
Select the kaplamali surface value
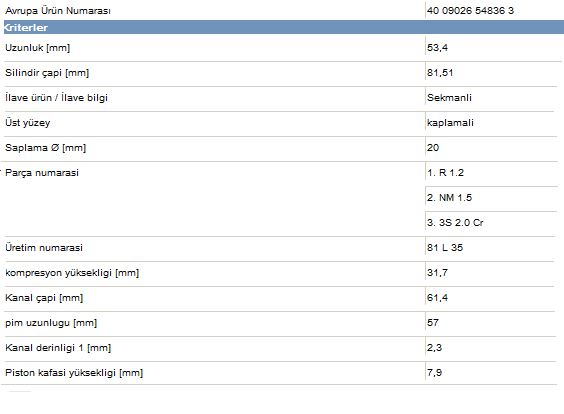(x=450, y=123)
